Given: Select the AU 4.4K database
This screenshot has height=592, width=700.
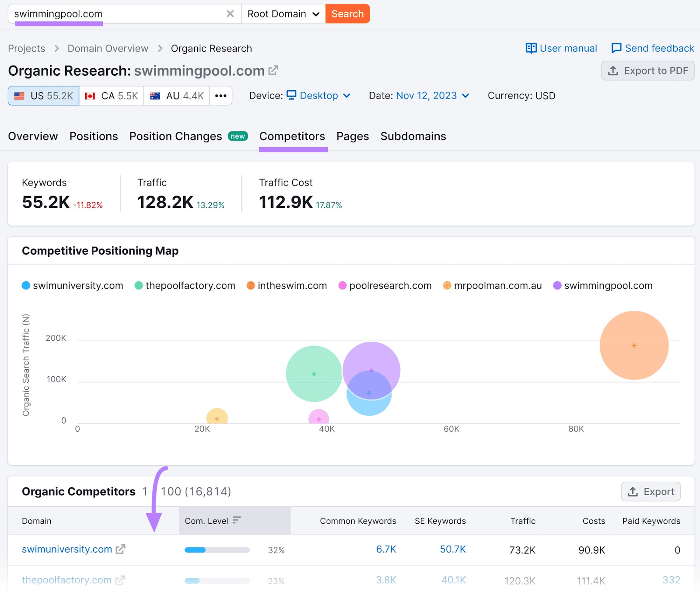Looking at the screenshot, I should [177, 96].
